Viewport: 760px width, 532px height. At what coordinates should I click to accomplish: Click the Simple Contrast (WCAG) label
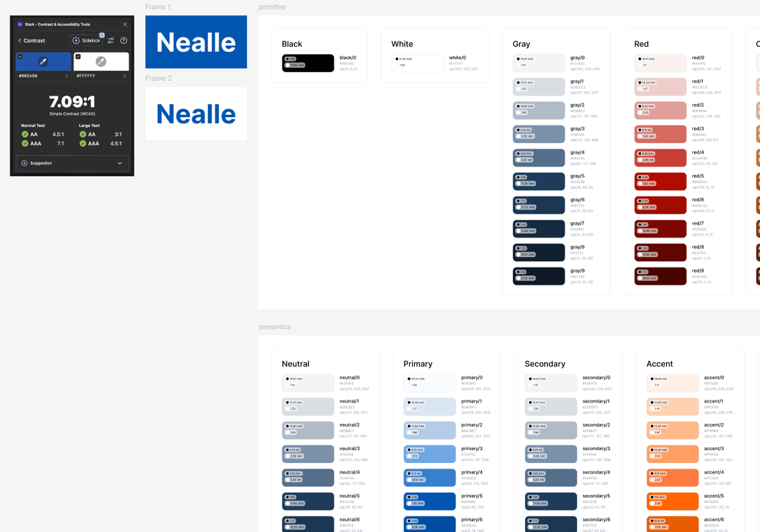coord(72,114)
